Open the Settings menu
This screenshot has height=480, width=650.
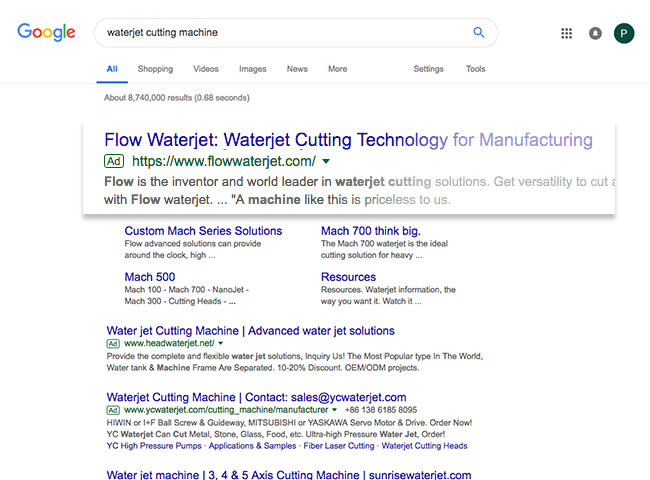pos(428,69)
